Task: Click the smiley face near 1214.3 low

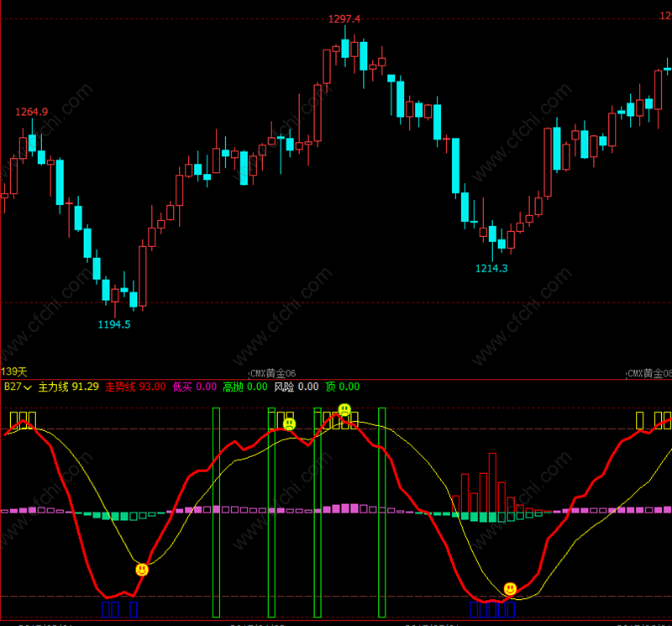Action: (x=510, y=589)
